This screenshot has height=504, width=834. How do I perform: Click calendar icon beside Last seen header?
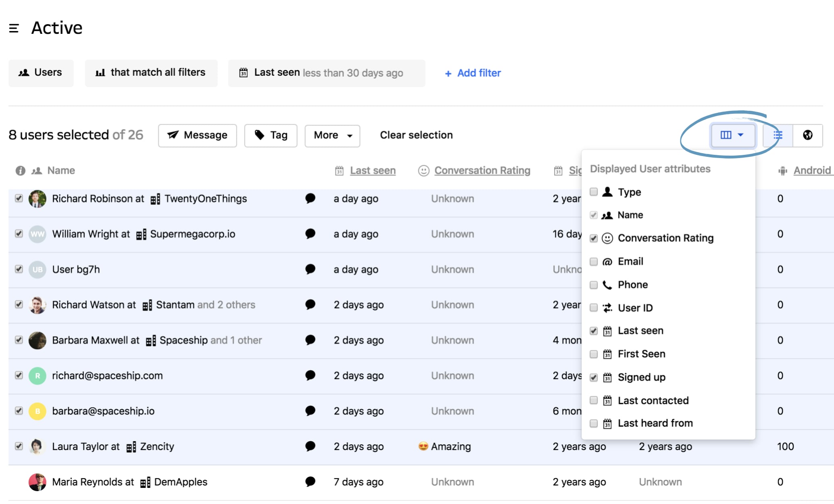(340, 171)
